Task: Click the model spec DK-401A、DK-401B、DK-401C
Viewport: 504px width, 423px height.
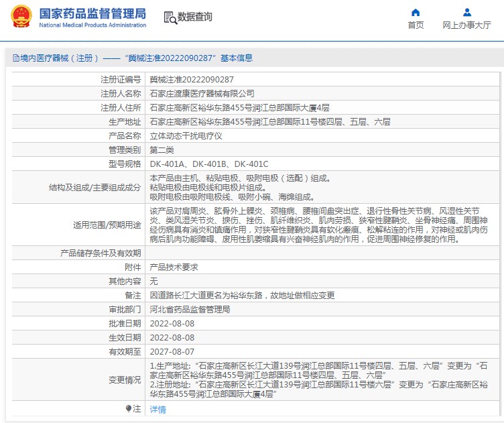Action: tap(209, 164)
